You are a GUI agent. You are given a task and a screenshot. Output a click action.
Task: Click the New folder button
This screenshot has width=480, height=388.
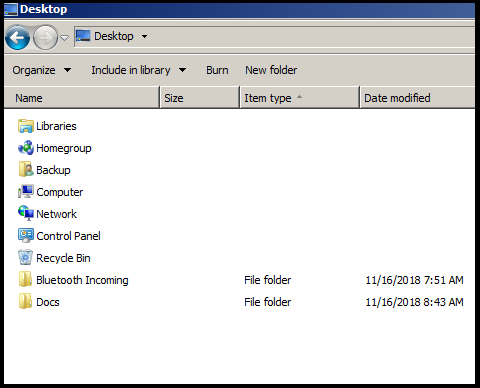coord(271,70)
